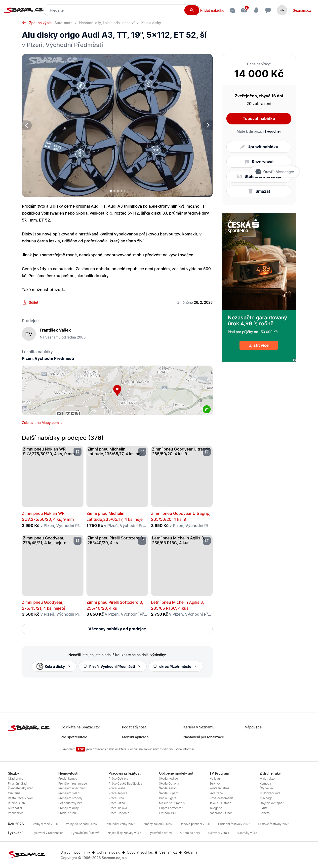
Task: Bookmark the Nokian WR SUV tyre offer
Action: [x=78, y=452]
